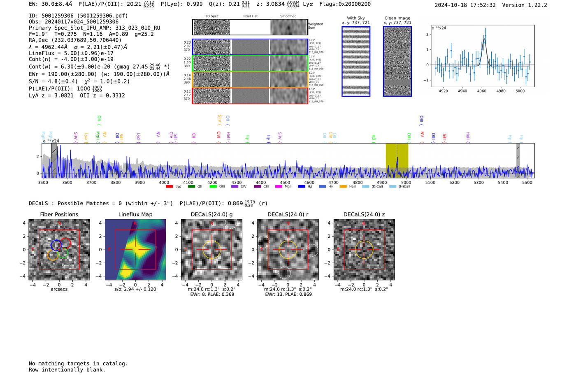Screen dimensions: 576x392
Task: Click the S/N = 4.8(±0.4) value
Action: [53, 81]
